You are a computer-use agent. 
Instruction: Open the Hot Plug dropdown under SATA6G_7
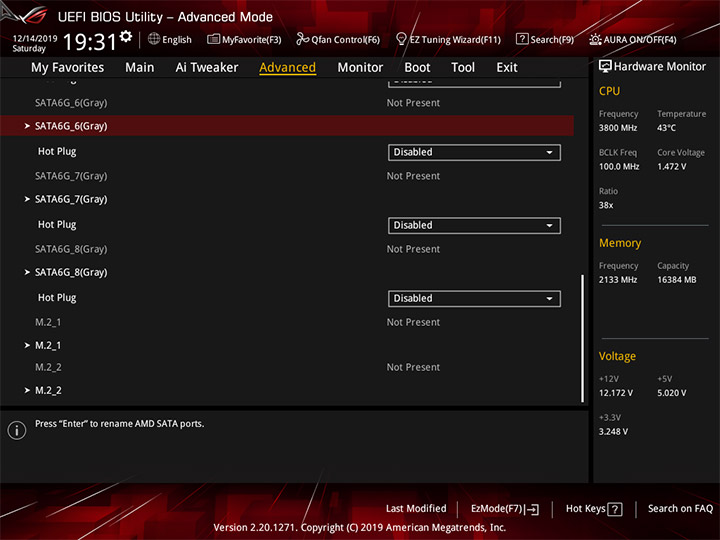(474, 225)
